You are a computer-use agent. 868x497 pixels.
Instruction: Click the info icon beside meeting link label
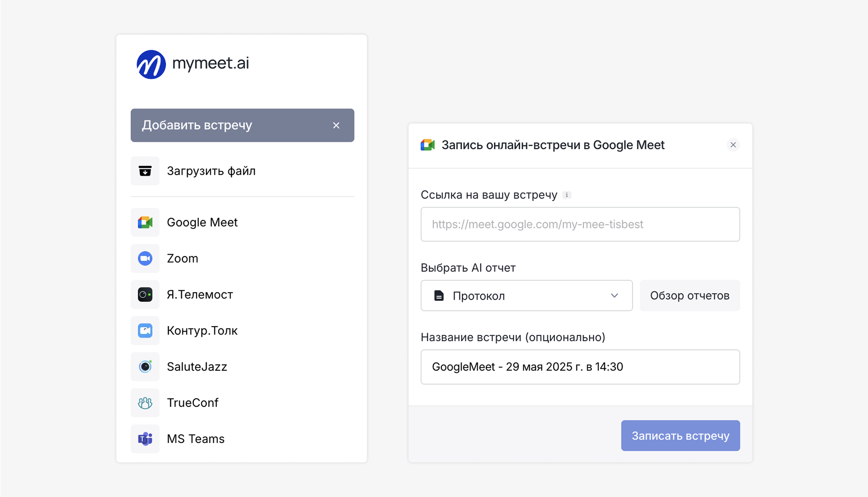pyautogui.click(x=567, y=195)
